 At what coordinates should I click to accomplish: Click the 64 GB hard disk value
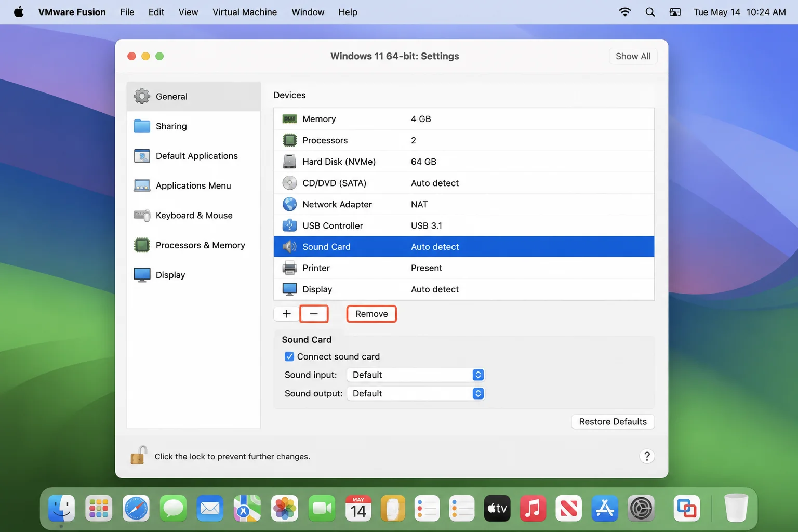pyautogui.click(x=423, y=162)
